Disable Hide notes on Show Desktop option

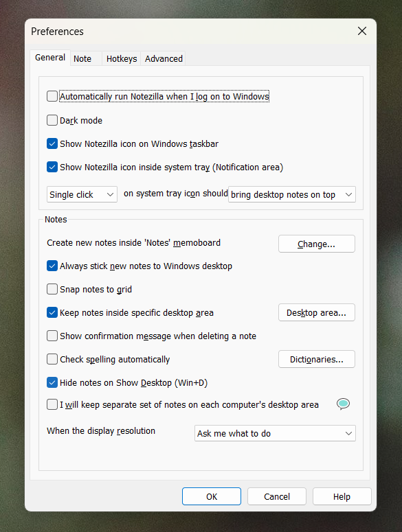tap(52, 383)
